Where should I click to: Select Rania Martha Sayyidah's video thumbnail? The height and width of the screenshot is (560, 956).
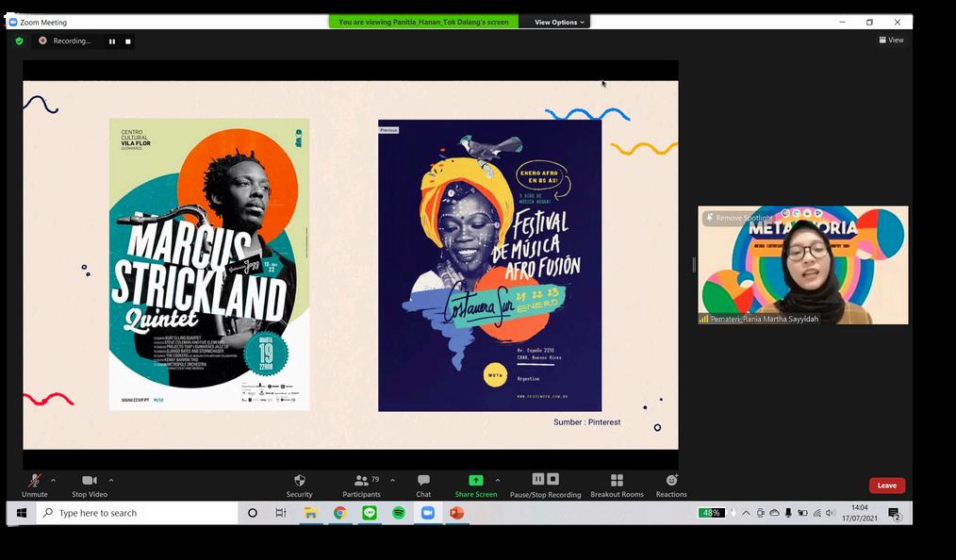803,265
